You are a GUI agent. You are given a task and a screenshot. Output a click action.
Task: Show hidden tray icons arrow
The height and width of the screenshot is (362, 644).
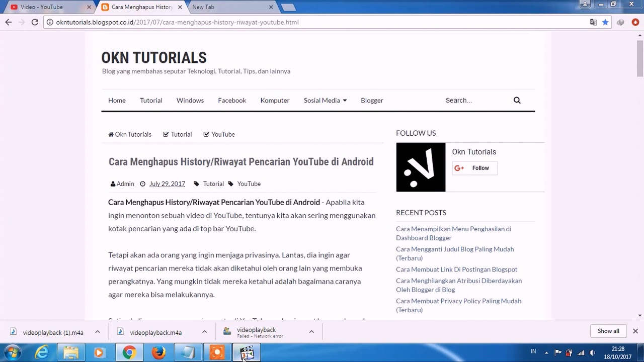point(546,352)
